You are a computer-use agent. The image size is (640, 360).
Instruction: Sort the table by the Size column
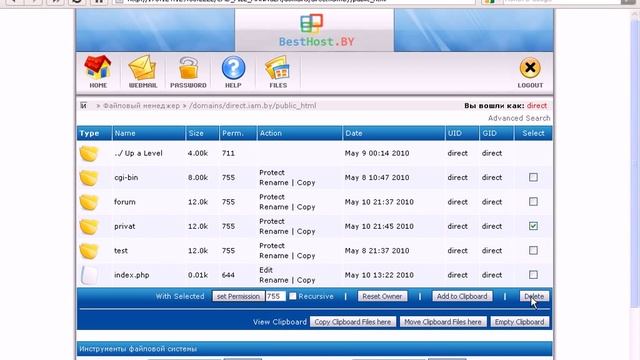click(x=196, y=133)
